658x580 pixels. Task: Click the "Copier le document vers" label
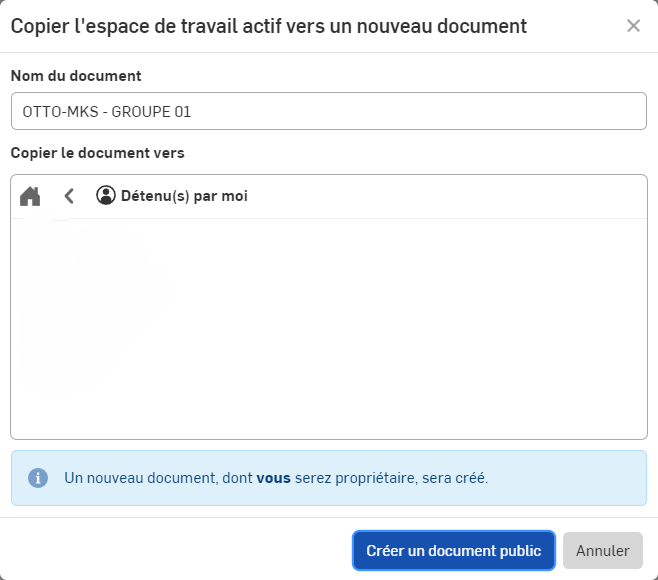click(x=97, y=153)
